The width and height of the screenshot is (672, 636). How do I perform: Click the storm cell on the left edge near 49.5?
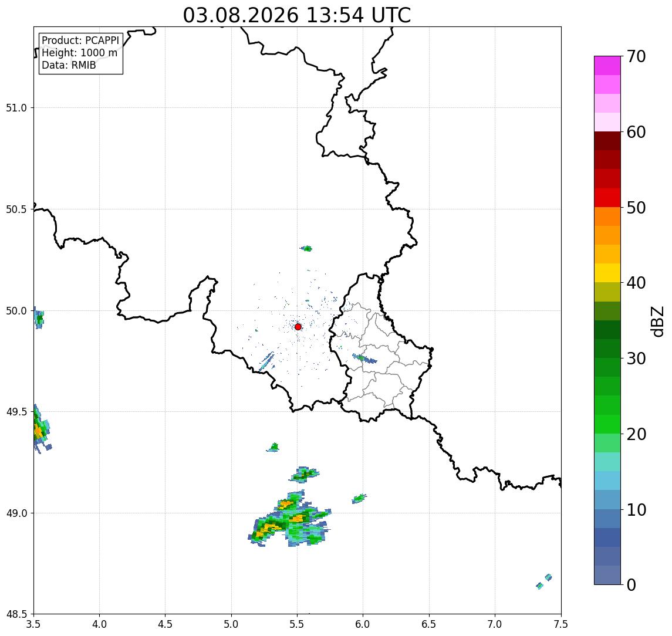click(41, 428)
